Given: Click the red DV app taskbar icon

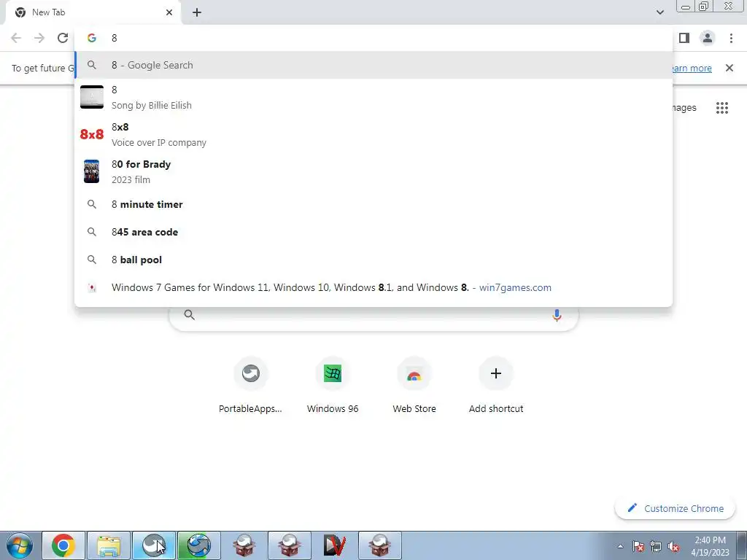Looking at the screenshot, I should pos(334,545).
